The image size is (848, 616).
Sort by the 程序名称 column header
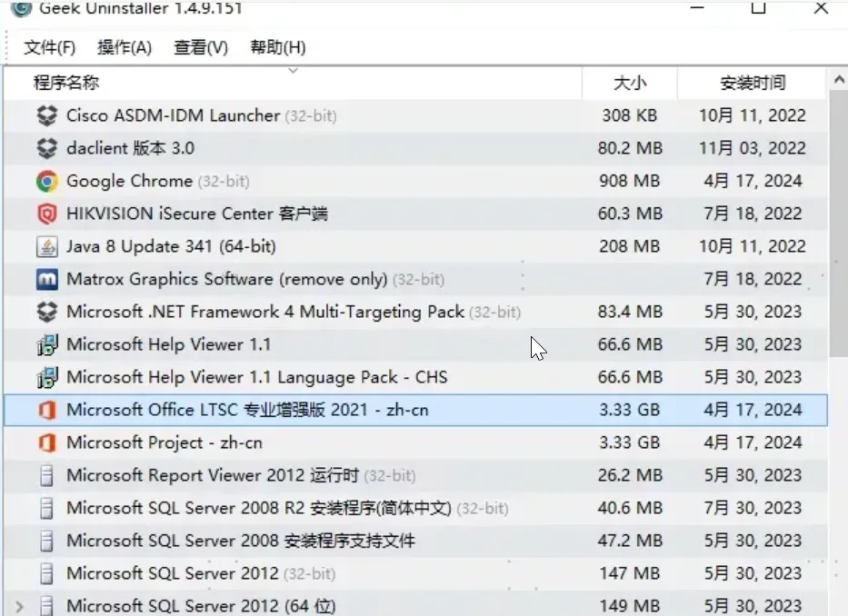pos(293,83)
